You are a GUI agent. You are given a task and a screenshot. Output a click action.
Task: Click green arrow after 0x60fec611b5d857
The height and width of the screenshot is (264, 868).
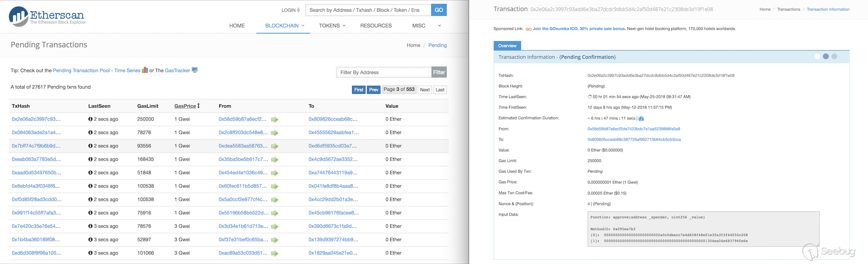click(274, 186)
